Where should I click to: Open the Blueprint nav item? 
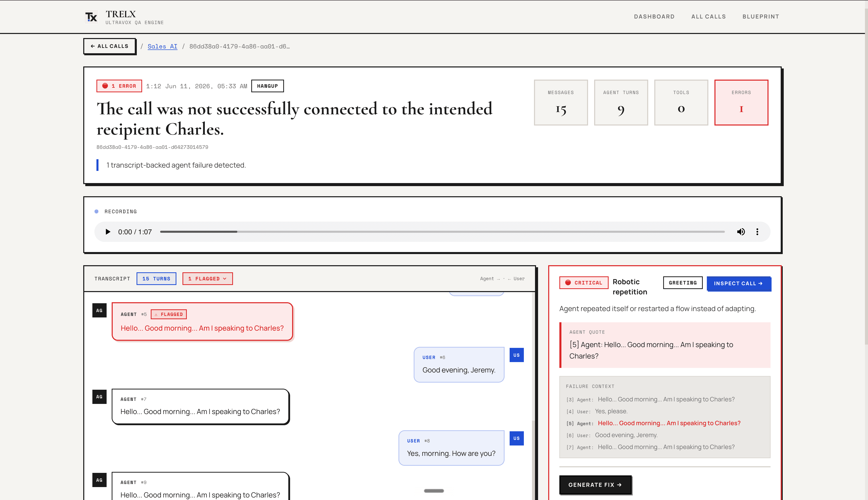(x=761, y=16)
